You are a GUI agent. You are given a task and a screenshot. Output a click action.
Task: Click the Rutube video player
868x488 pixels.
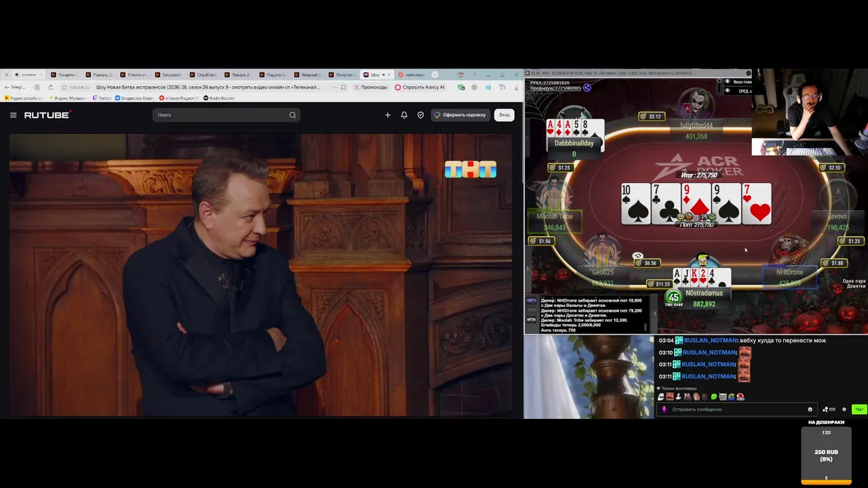pyautogui.click(x=261, y=275)
